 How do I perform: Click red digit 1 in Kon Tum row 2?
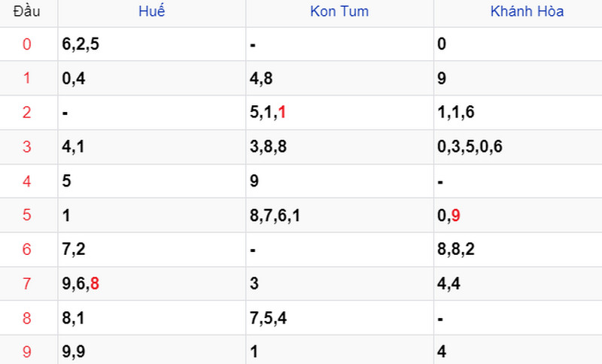281,112
